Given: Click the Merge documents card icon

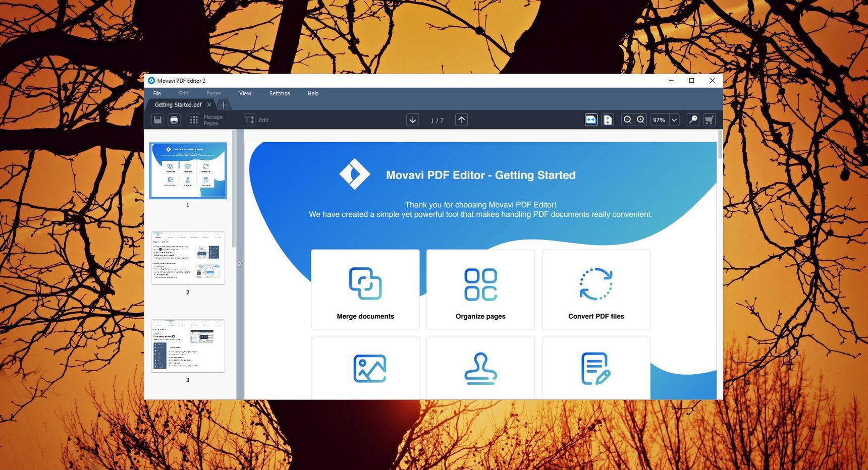Looking at the screenshot, I should tap(365, 283).
